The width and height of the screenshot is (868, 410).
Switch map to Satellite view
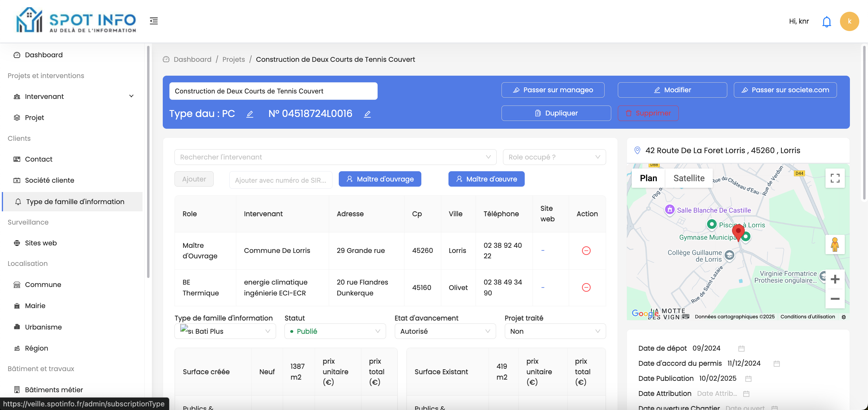(x=689, y=178)
